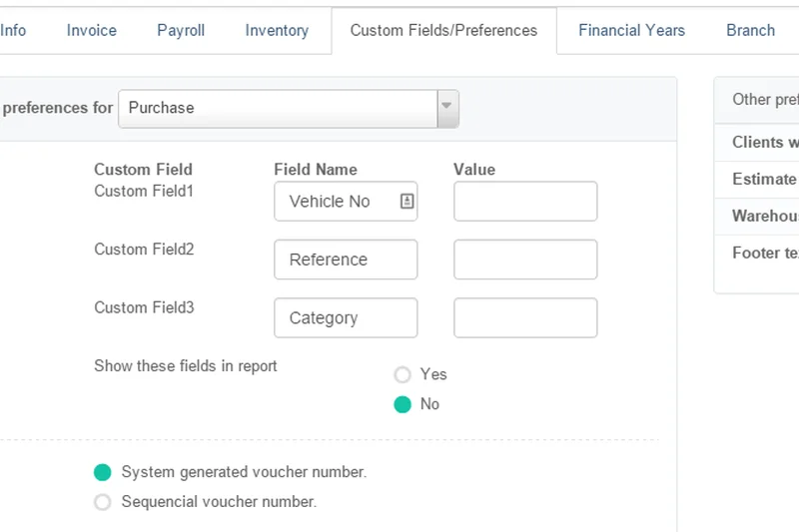Switch to the Invoice tab
The height and width of the screenshot is (532, 799).
tap(92, 30)
